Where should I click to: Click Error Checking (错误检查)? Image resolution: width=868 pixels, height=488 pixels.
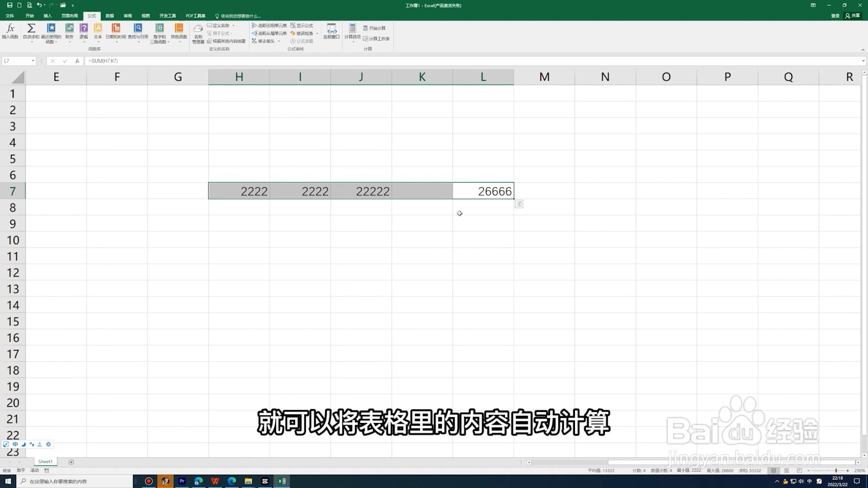click(302, 33)
